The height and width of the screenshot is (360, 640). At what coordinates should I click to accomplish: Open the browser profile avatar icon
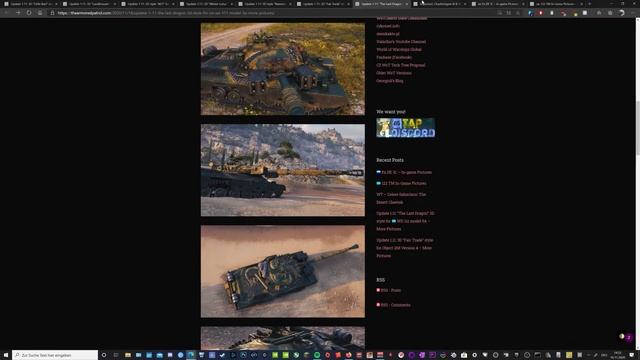point(621,13)
